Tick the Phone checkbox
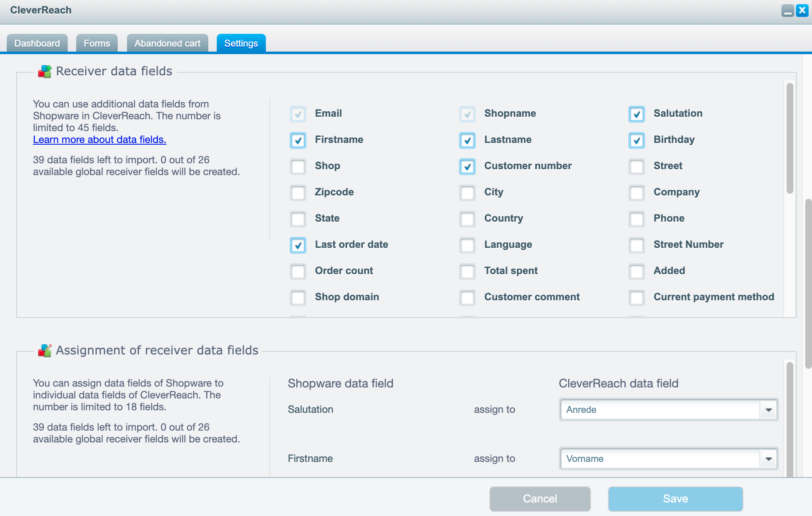Image resolution: width=812 pixels, height=516 pixels. 637,219
